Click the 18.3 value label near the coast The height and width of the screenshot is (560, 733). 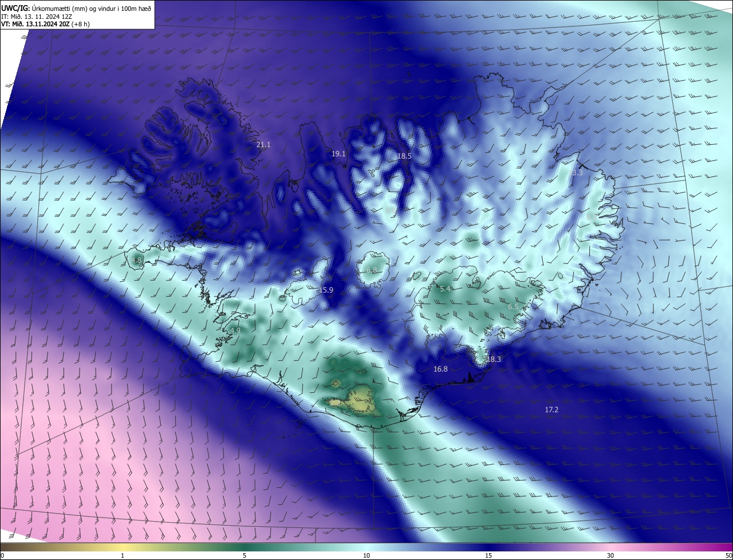point(494,359)
